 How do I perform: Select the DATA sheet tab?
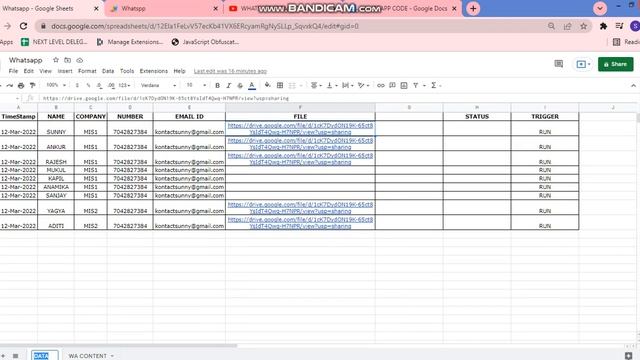point(44,356)
